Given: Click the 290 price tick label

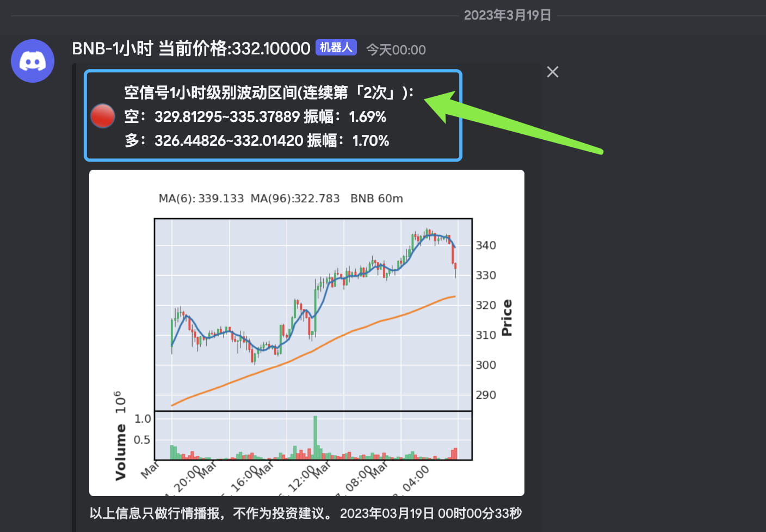Looking at the screenshot, I should click(x=486, y=395).
